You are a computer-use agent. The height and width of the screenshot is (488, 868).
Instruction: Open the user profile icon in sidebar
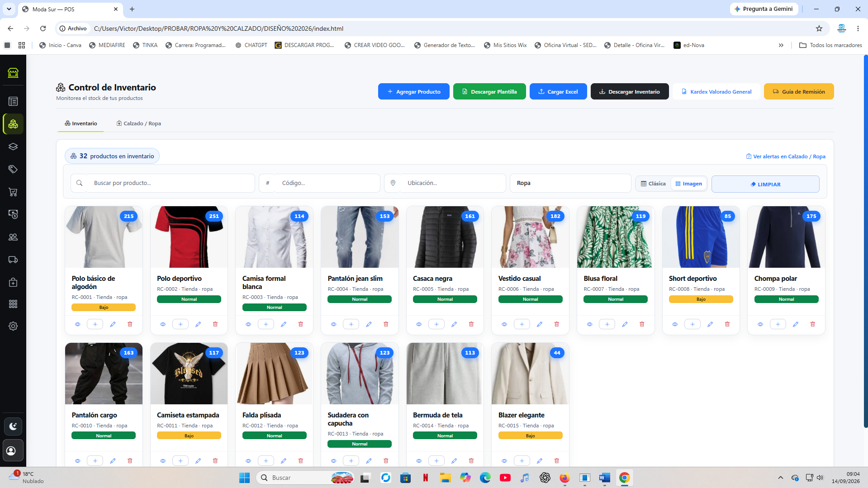(x=13, y=451)
